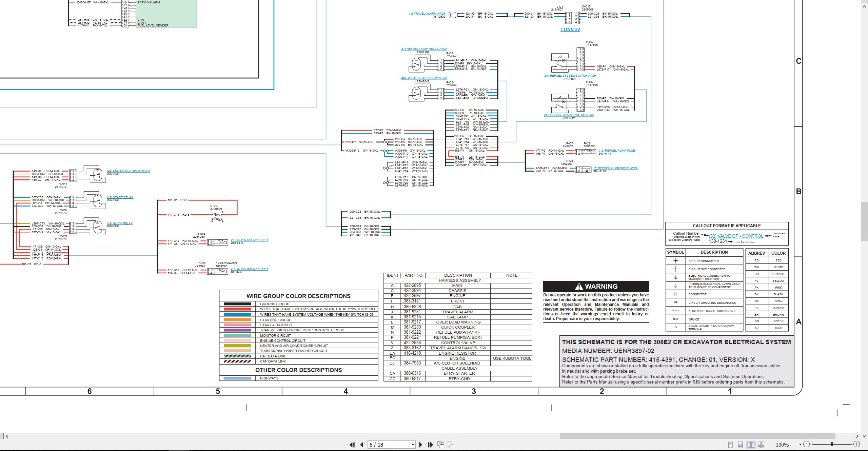Viewport: 868px width, 451px height.
Task: Click the previous view icon
Action: [x=441, y=445]
